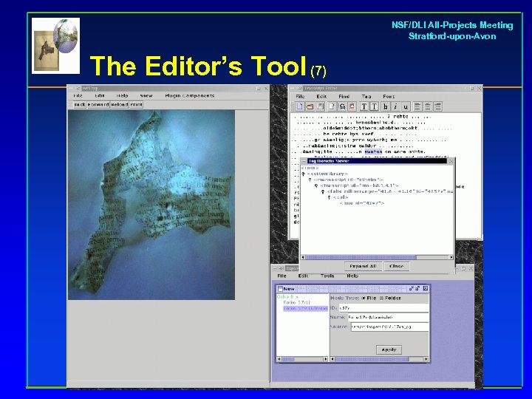Click the Forward button in image viewer
This screenshot has height=399, width=532.
[98, 104]
